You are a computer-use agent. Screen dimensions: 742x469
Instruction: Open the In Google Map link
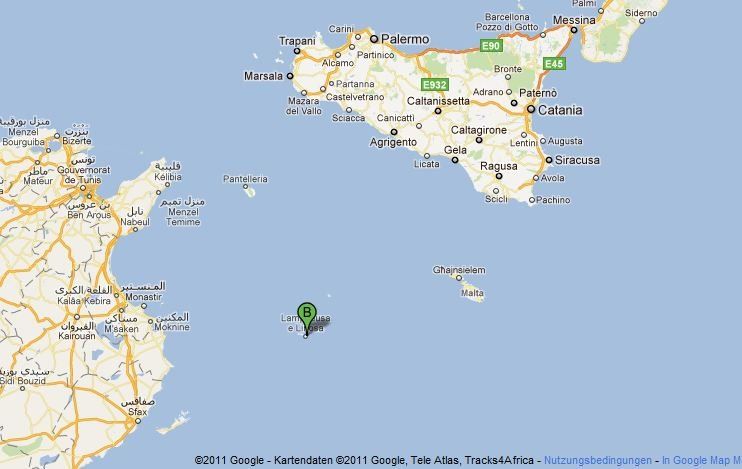[x=701, y=460]
